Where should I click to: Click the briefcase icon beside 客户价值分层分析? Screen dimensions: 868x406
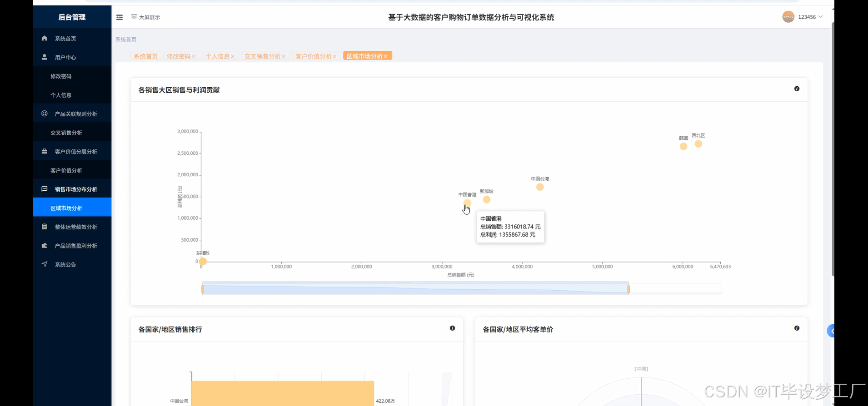[x=44, y=151]
